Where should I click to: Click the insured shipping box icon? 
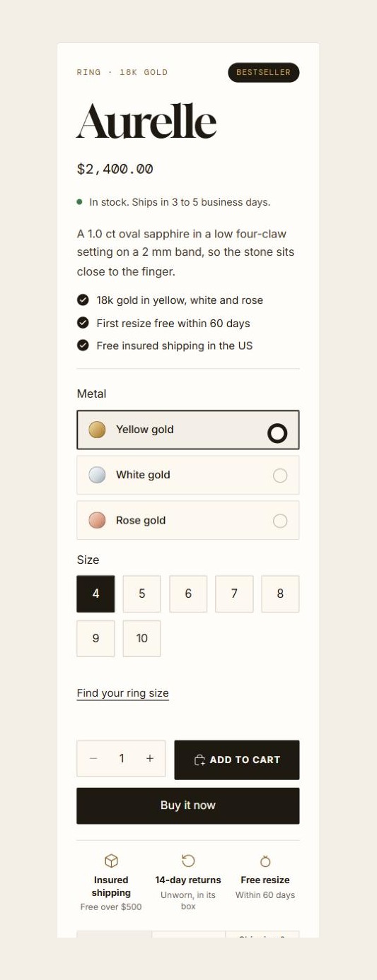(111, 861)
